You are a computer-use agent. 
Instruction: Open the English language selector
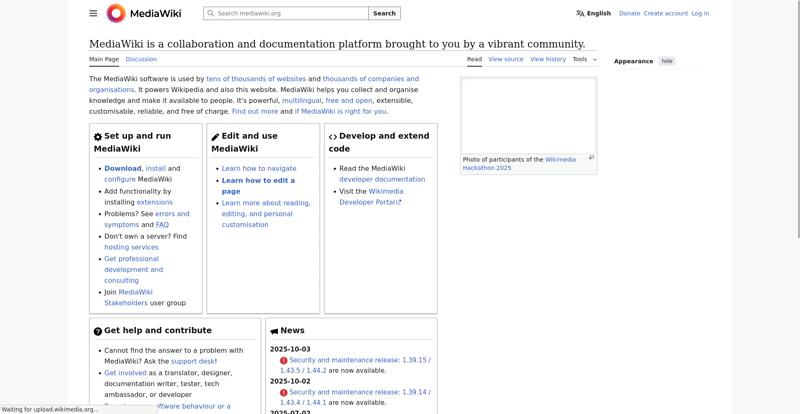click(593, 13)
